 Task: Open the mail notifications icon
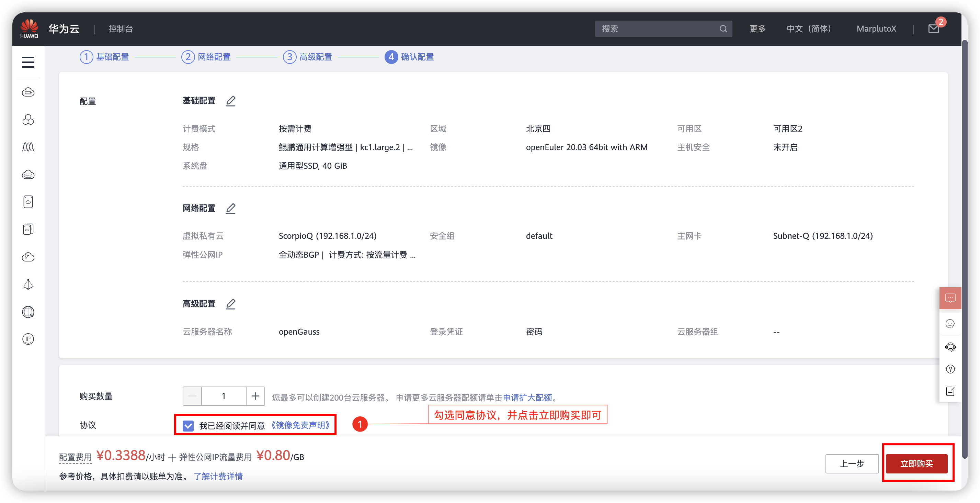coord(934,29)
